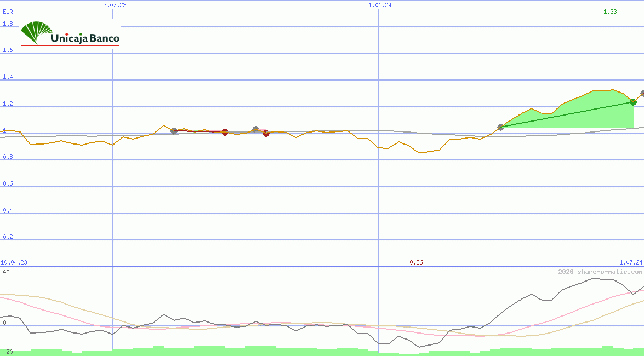Screen dimensions: 644x356
Task: Click the 3.07.23 date label
Action: click(115, 5)
